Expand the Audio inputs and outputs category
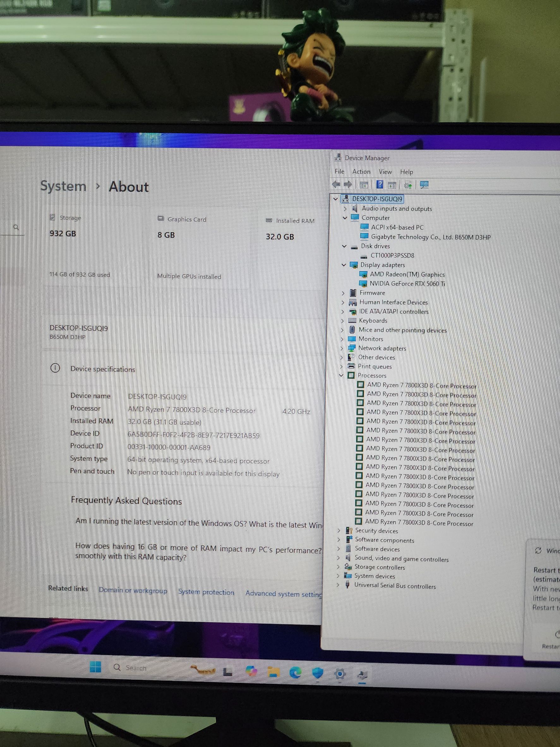Screen dimensions: 560x747 345,209
